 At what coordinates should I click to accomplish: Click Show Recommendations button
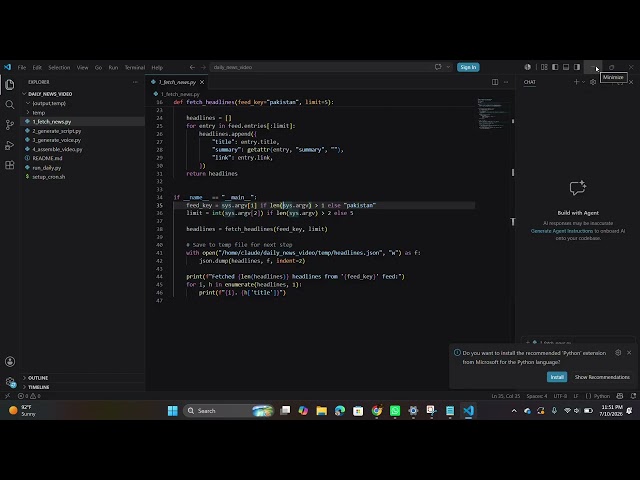point(602,377)
